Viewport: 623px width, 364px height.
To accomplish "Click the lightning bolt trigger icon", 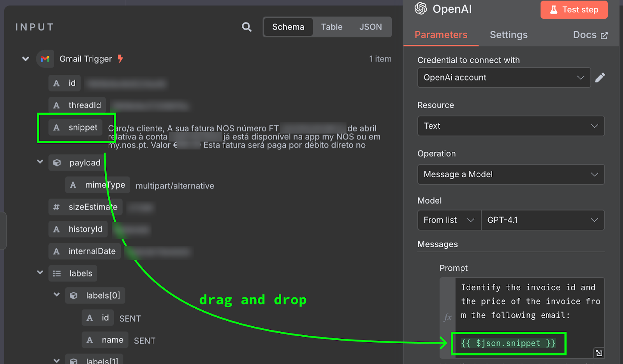I will point(120,59).
